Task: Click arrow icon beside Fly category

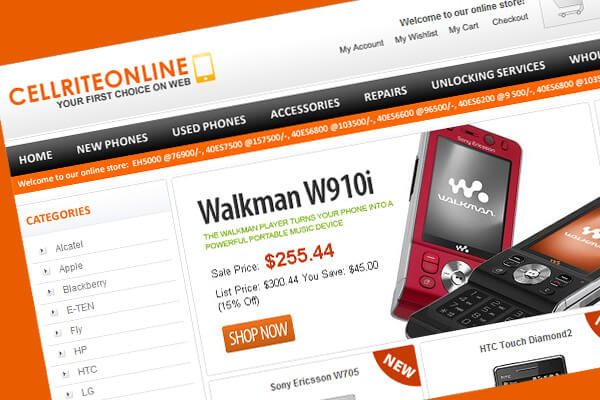Action: 58,333
